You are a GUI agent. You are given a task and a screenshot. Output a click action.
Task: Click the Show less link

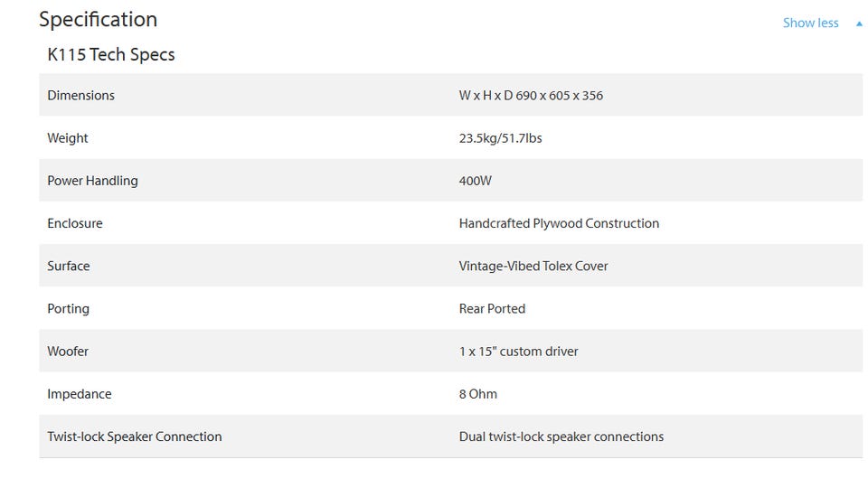pos(810,23)
